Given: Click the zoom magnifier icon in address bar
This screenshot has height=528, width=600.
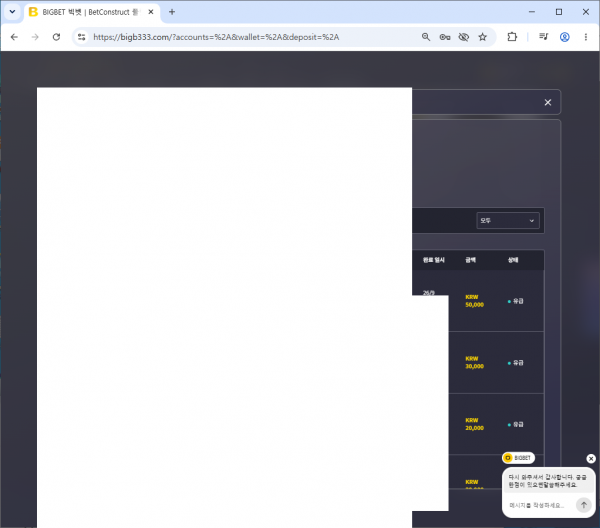Looking at the screenshot, I should 426,37.
